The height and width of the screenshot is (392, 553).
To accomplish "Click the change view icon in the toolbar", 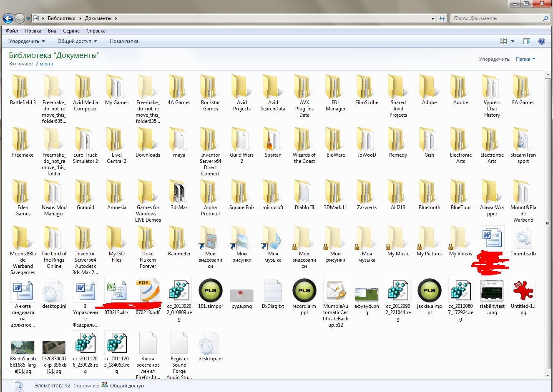I will pyautogui.click(x=503, y=41).
